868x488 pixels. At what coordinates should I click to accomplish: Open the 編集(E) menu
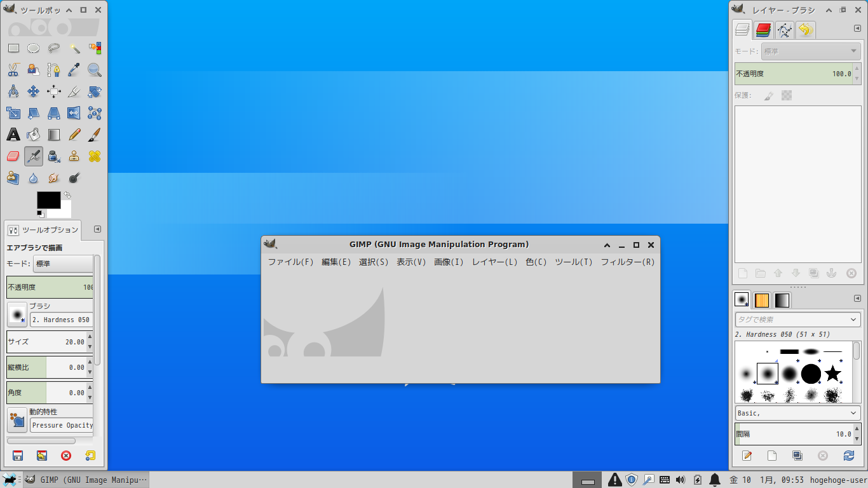click(x=336, y=262)
